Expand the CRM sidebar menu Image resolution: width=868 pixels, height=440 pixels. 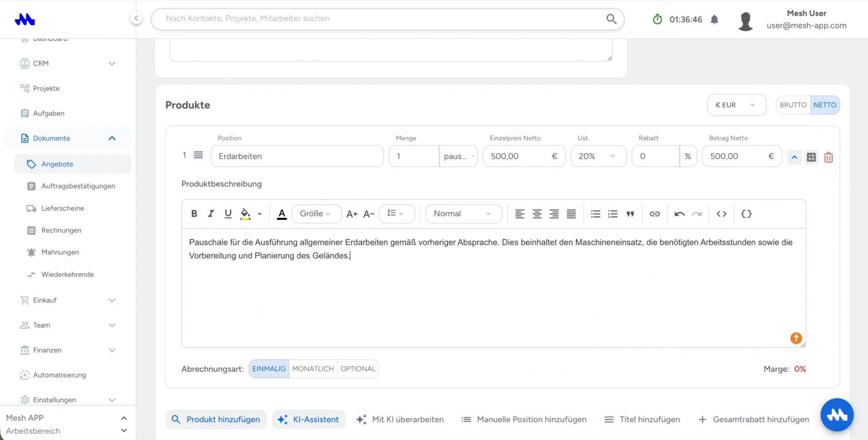click(x=68, y=64)
